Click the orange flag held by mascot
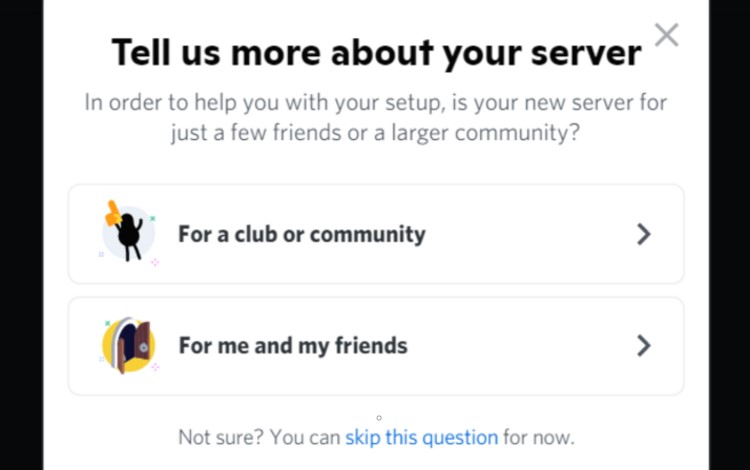This screenshot has width=750, height=470. (x=114, y=212)
